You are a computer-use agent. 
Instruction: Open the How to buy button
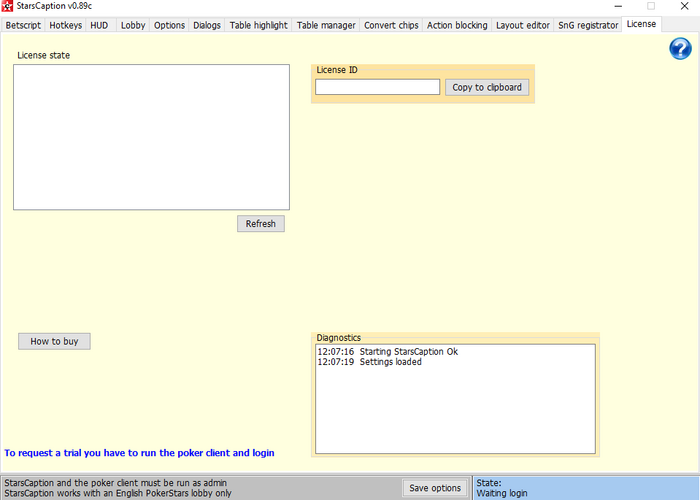tap(54, 342)
